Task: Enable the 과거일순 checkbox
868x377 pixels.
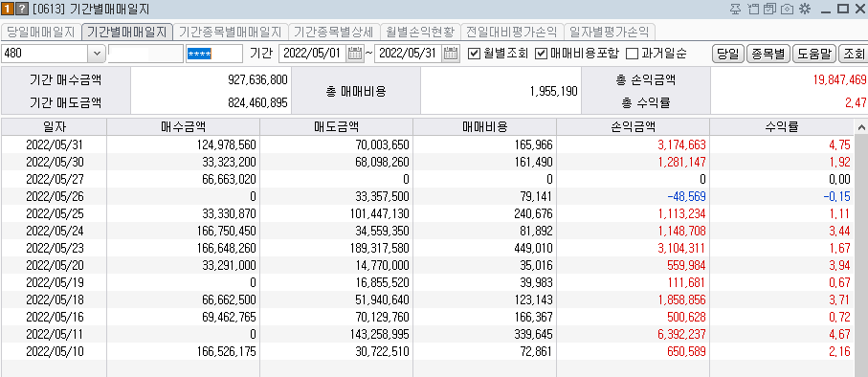Action: tap(632, 54)
